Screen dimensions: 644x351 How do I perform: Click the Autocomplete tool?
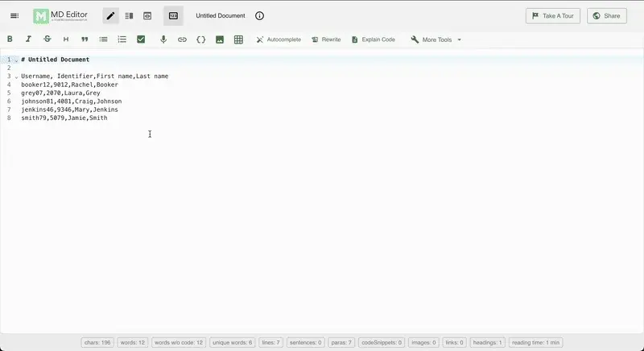click(279, 39)
